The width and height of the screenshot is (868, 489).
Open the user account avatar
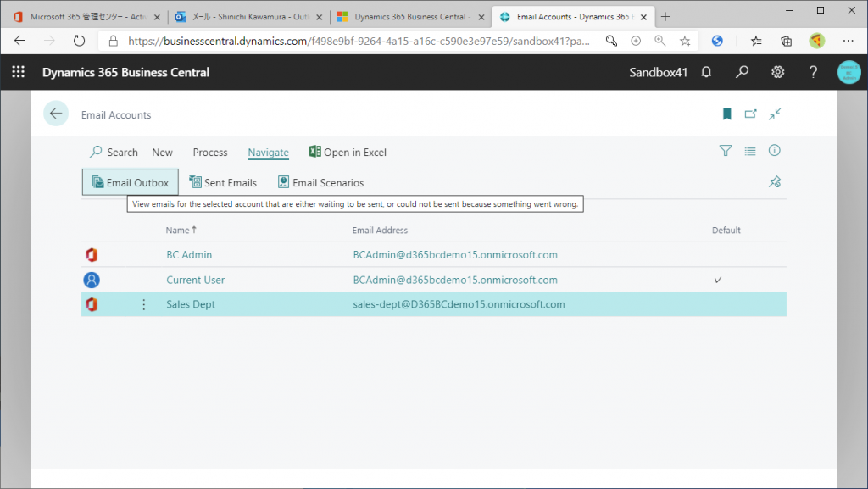[849, 73]
